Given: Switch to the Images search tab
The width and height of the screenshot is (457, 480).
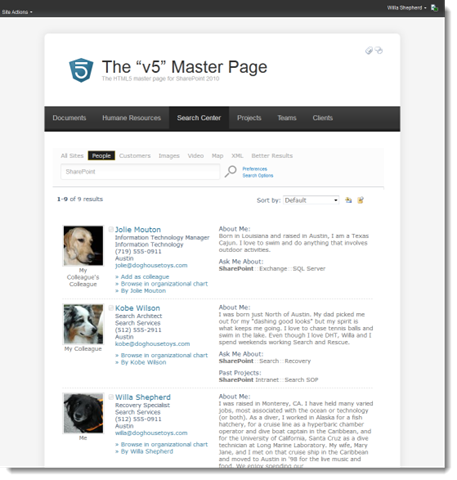Looking at the screenshot, I should tap(169, 156).
